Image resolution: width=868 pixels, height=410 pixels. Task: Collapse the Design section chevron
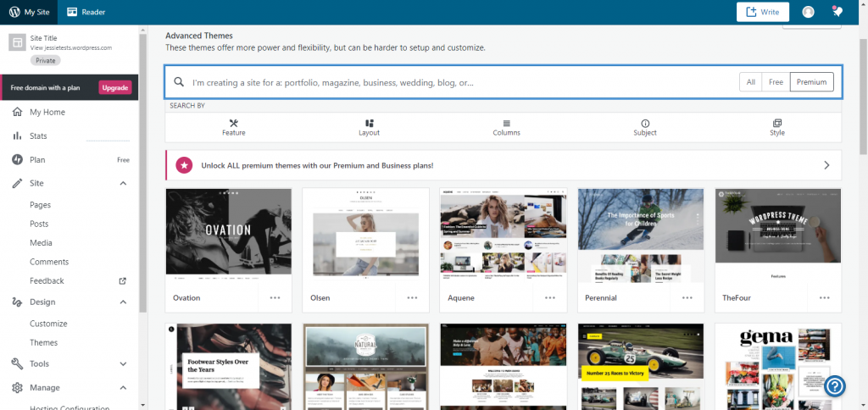(124, 302)
